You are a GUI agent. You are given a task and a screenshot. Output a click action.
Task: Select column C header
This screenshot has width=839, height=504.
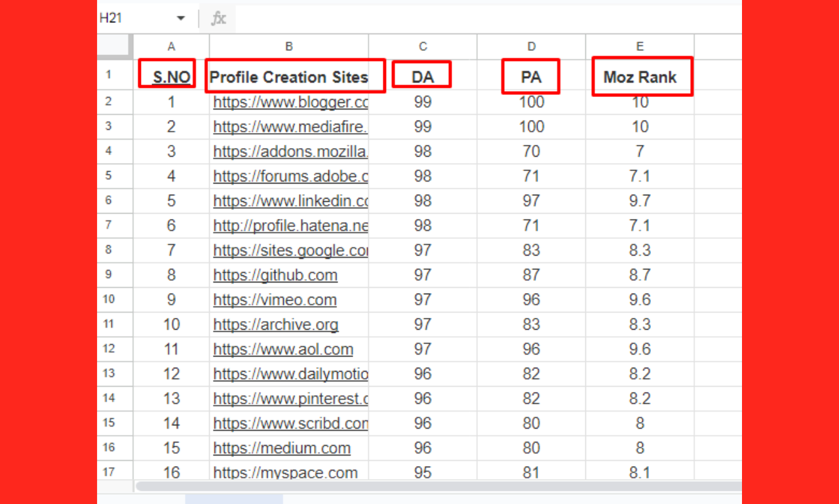423,47
